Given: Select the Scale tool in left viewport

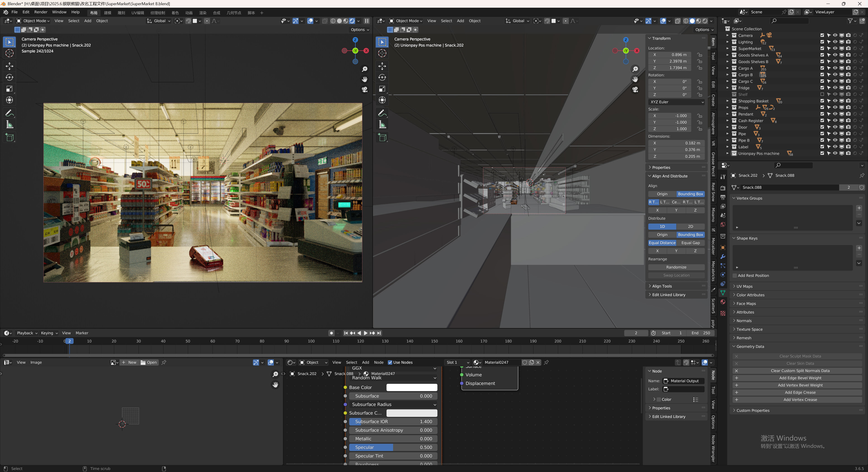Looking at the screenshot, I should point(9,89).
